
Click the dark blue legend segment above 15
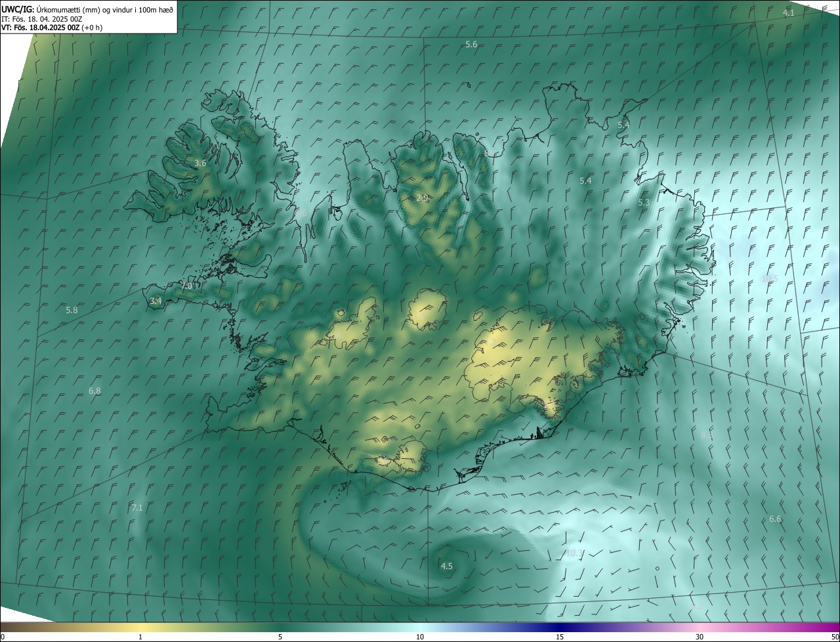pos(560,627)
